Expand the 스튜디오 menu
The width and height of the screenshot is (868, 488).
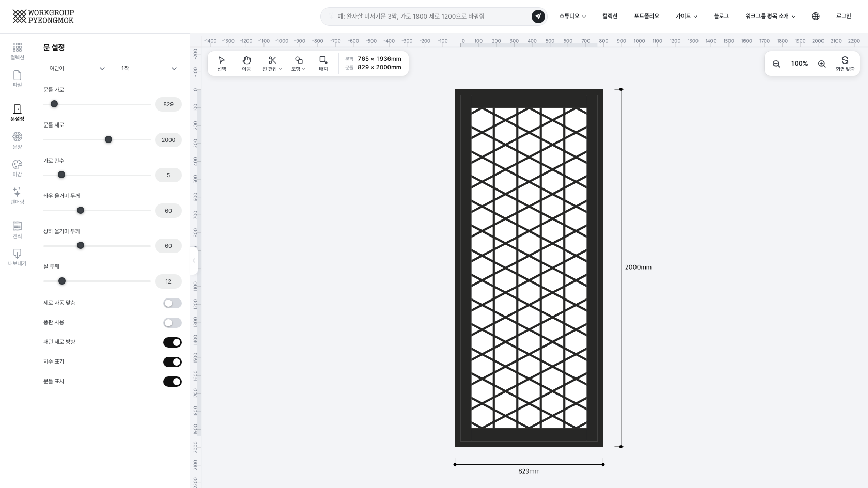(x=572, y=17)
